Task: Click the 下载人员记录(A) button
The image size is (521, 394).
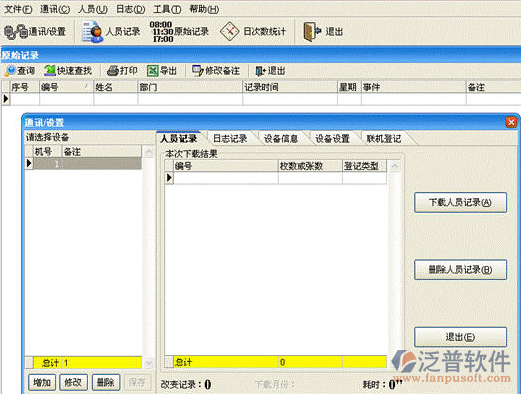Action: (460, 202)
